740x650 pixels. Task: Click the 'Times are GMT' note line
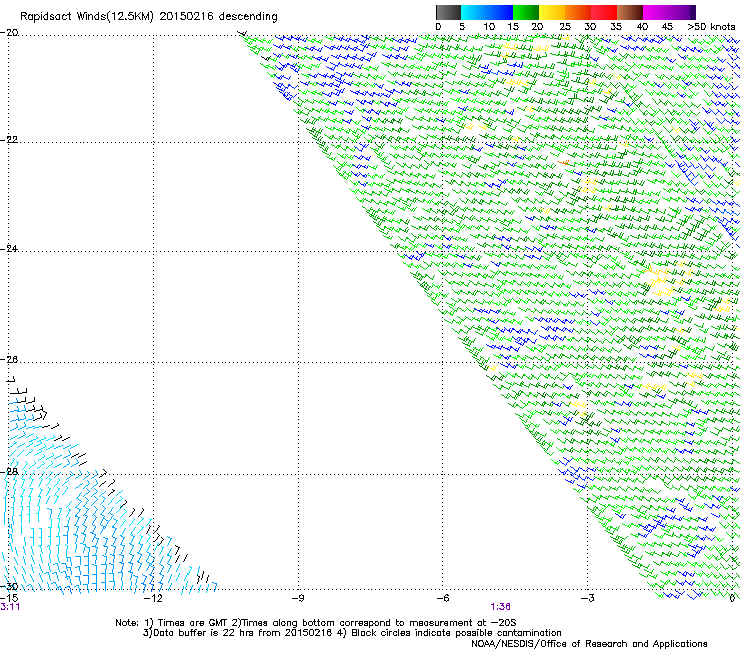click(316, 623)
